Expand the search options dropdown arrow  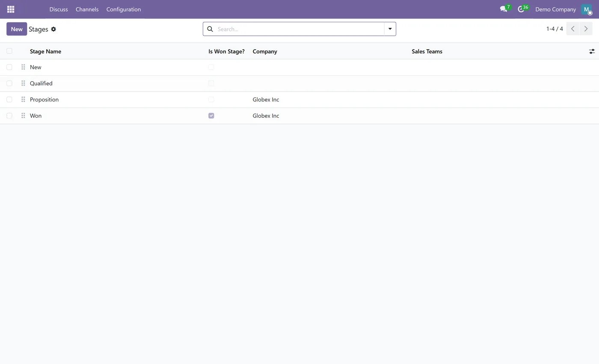390,29
